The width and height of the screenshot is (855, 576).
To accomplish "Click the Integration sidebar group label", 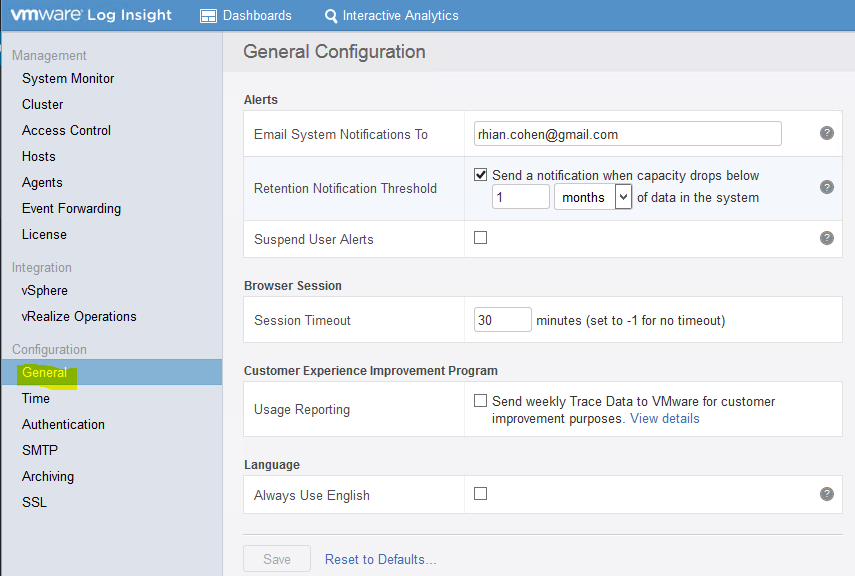I will (41, 268).
